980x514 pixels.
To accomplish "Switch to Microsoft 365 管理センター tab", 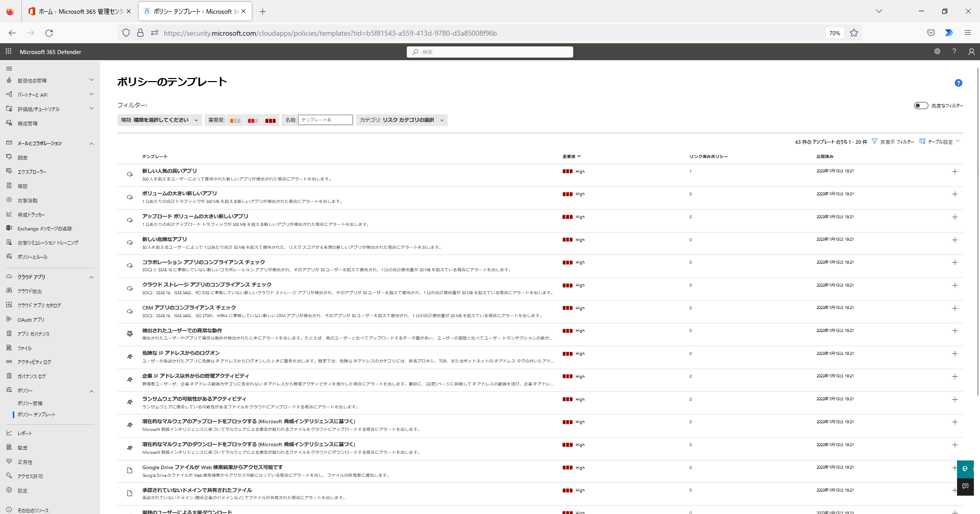I will (x=79, y=11).
